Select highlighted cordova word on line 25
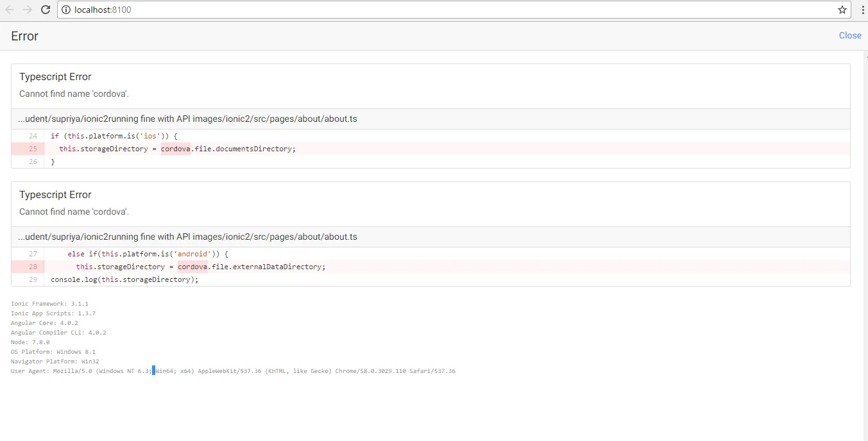 click(176, 149)
